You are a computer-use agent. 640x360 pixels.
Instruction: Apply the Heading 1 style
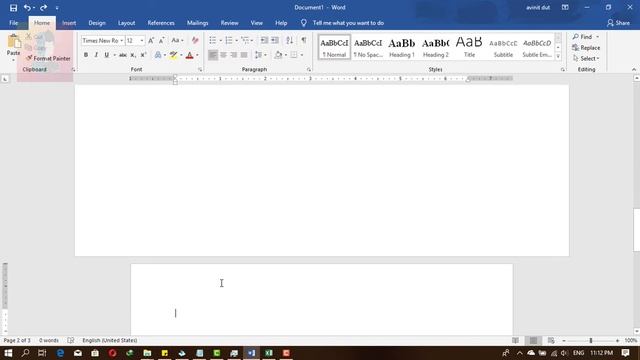click(x=402, y=47)
